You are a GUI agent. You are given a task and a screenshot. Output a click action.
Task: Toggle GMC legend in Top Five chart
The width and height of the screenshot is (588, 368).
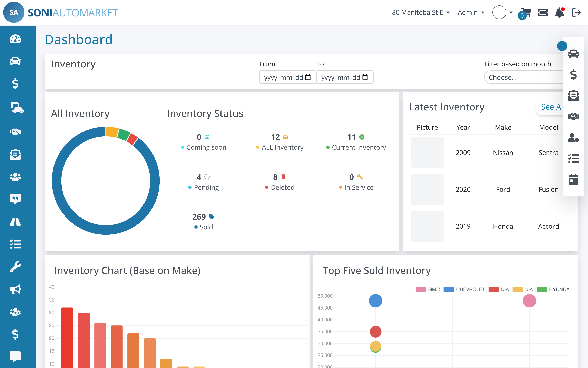428,289
